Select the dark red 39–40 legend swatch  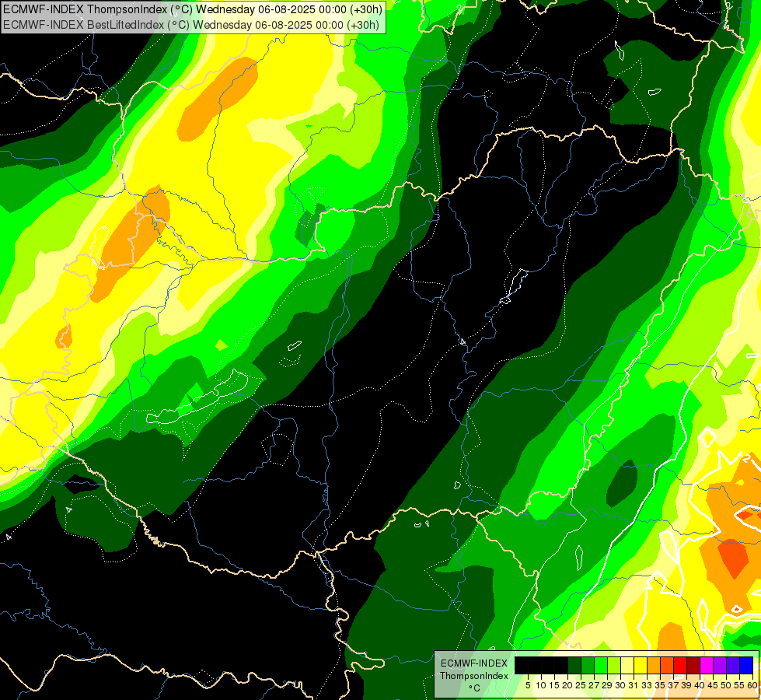[693, 666]
